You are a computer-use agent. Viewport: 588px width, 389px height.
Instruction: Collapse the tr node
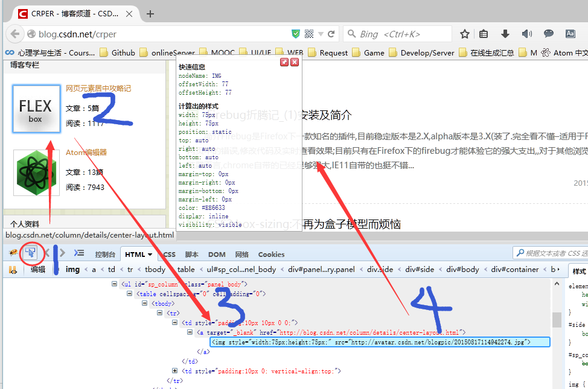pos(159,312)
